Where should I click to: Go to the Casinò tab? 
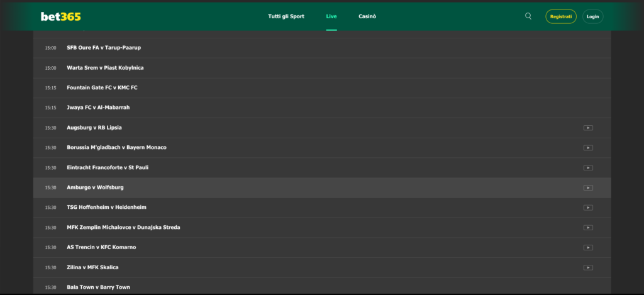pyautogui.click(x=367, y=16)
